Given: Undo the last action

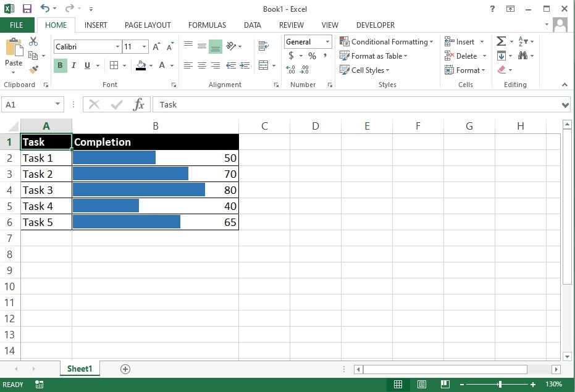Looking at the screenshot, I should [44, 9].
